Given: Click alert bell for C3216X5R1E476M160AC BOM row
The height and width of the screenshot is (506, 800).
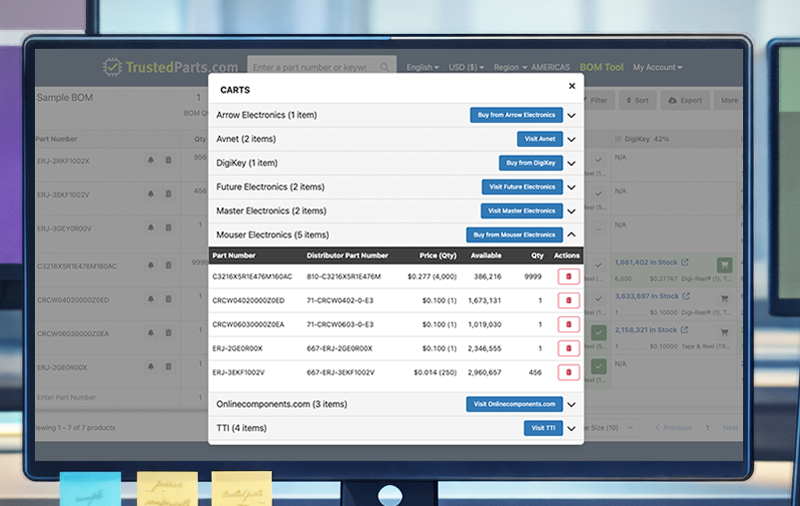Looking at the screenshot, I should 151,265.
